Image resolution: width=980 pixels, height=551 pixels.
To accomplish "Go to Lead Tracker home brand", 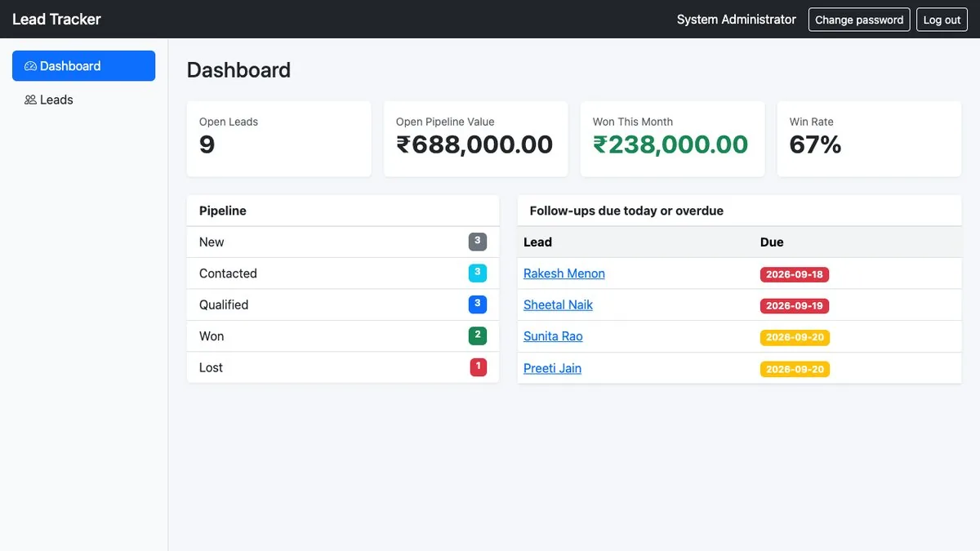I will click(56, 19).
